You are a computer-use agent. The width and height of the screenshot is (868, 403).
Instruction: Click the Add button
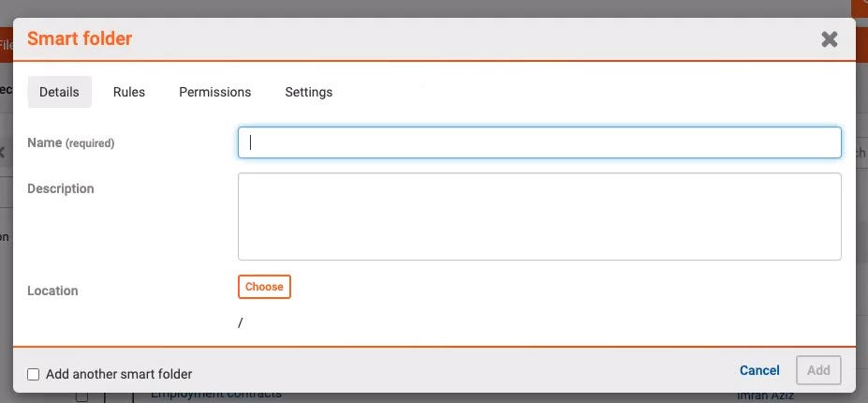pyautogui.click(x=818, y=370)
